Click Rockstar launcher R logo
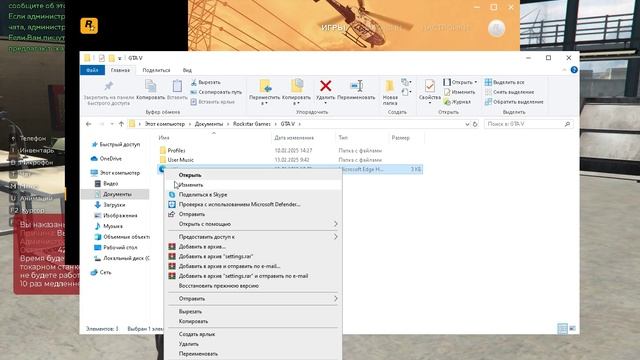Viewport: 640px width, 360px height. coord(89,26)
